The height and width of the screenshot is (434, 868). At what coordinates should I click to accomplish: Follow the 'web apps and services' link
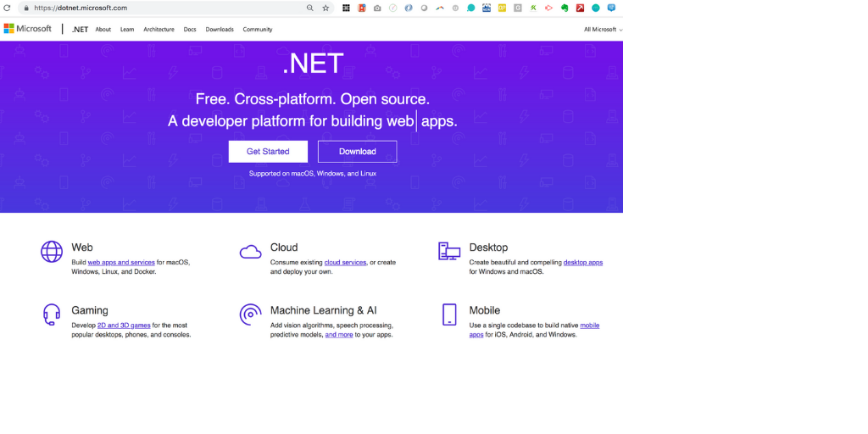121,263
